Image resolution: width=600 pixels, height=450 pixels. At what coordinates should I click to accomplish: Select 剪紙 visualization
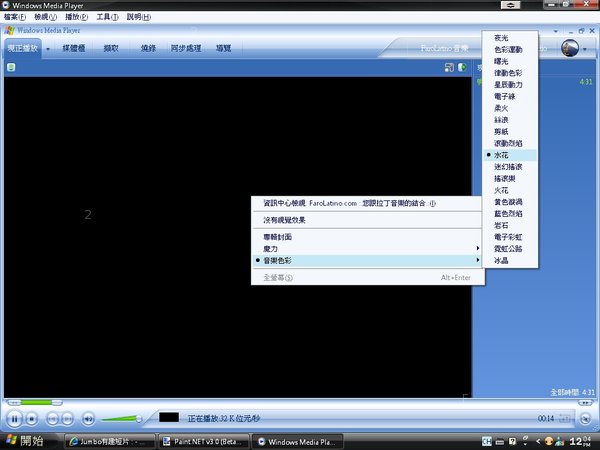pyautogui.click(x=510, y=132)
